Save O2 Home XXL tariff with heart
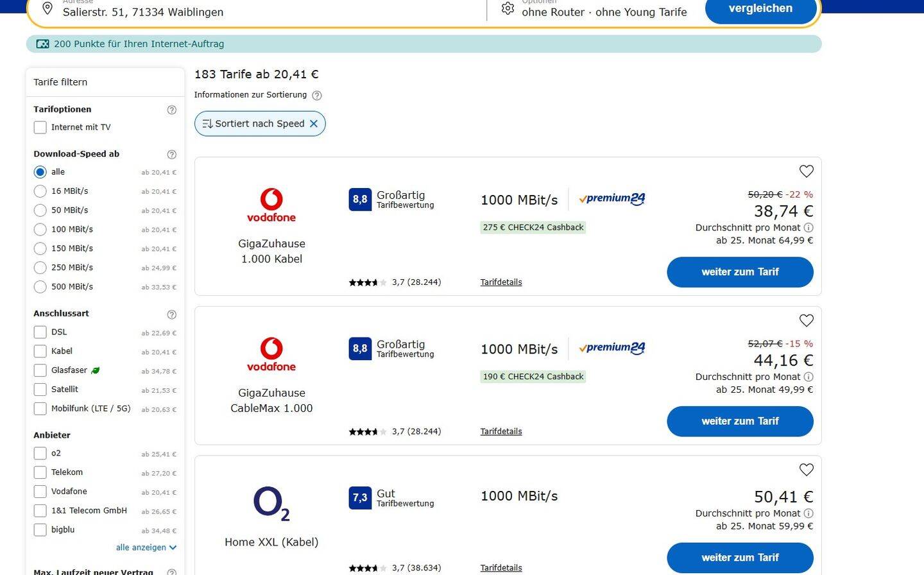The height and width of the screenshot is (575, 924). [806, 470]
